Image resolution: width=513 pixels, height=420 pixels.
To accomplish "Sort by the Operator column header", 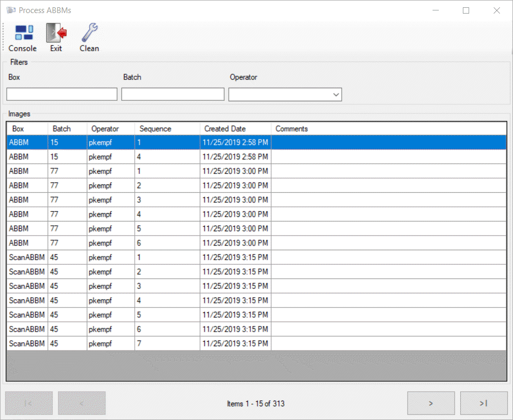I will [111, 129].
